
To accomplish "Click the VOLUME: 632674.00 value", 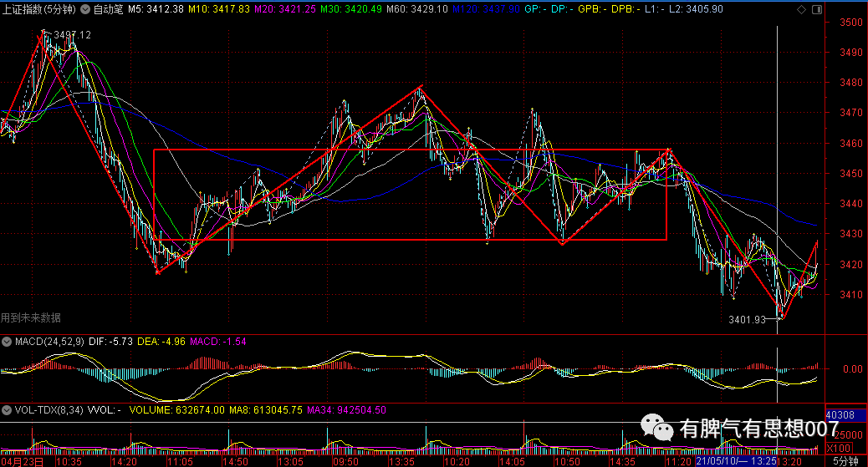I will point(177,410).
